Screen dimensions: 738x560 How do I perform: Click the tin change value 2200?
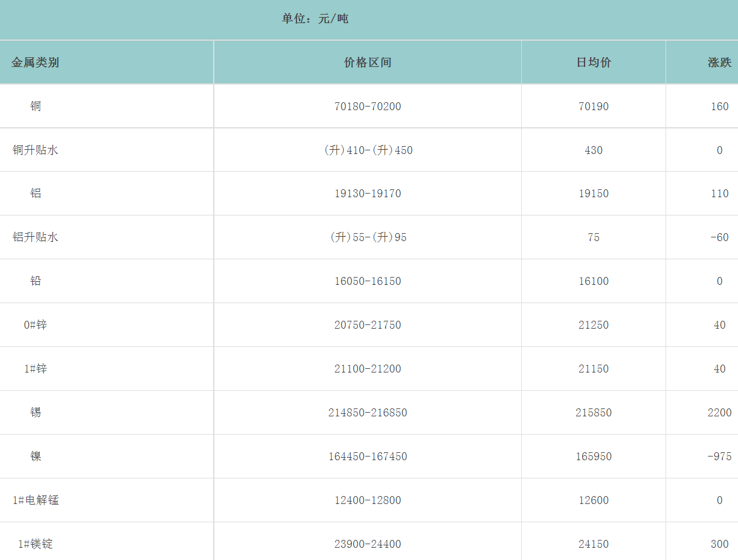tap(719, 413)
